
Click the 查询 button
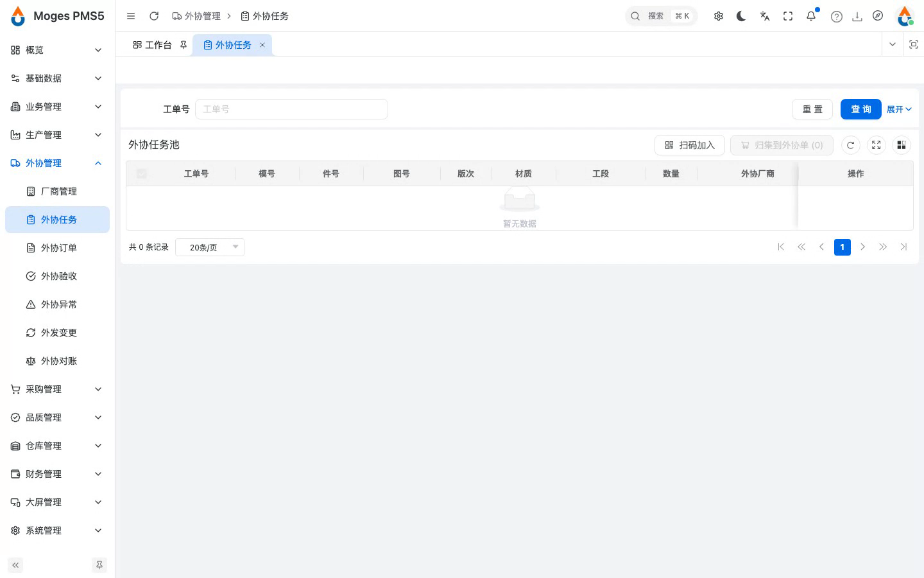tap(861, 109)
